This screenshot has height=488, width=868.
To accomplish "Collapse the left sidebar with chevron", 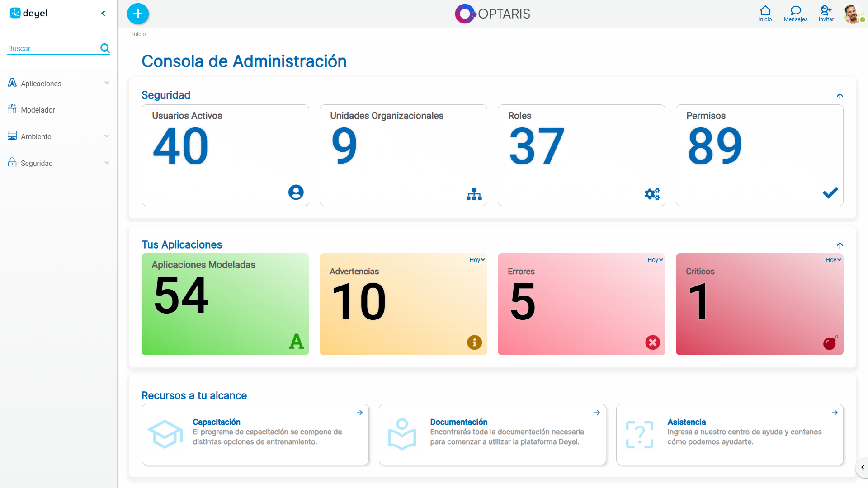I will (104, 14).
